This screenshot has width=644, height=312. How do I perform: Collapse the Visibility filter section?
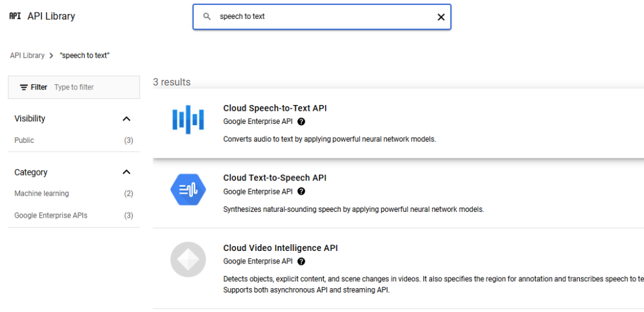126,119
